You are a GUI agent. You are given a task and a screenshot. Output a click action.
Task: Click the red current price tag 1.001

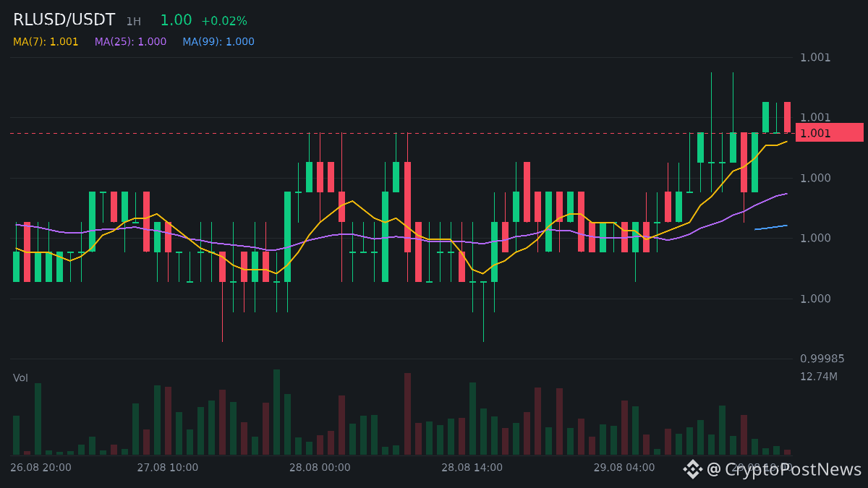(x=829, y=133)
